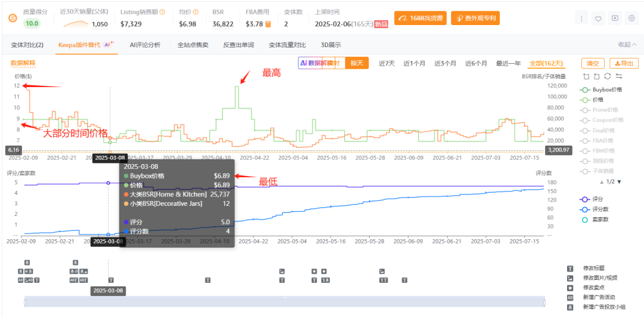Viewport: 644px width, 318px height.
Task: Open the 变体流量对比 tab
Action: (287, 45)
